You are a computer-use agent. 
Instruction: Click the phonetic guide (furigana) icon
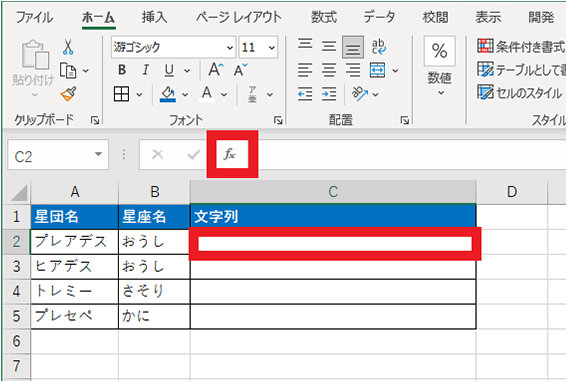pos(252,94)
